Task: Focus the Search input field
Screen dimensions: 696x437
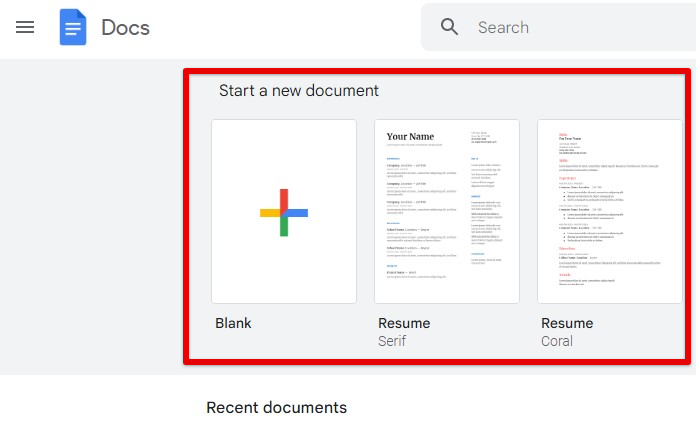Action: (x=558, y=27)
